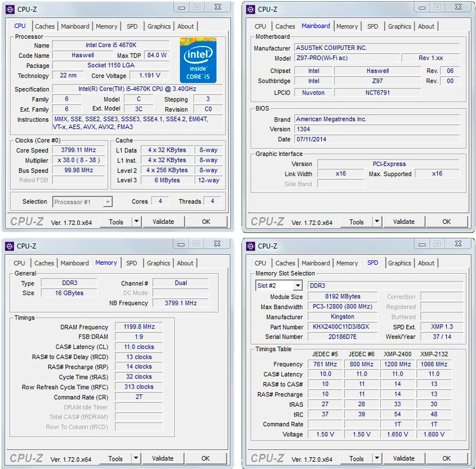The width and height of the screenshot is (476, 469).
Task: Click the motherboard model "Z97-PRO(Wi-Fi ac)"
Action: [347, 58]
